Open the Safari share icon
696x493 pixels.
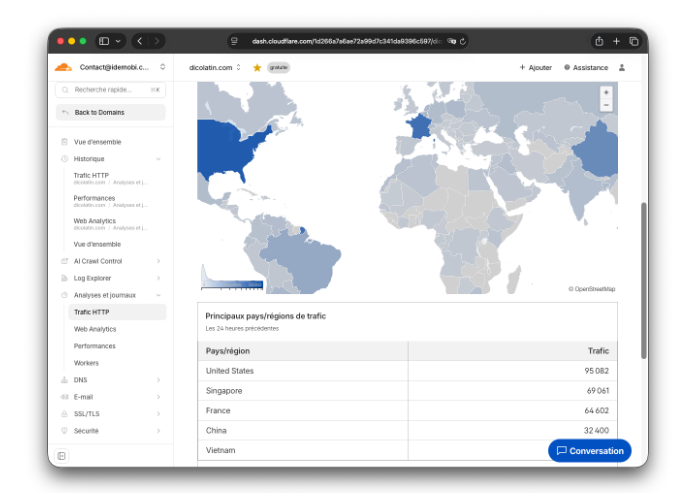tap(599, 41)
